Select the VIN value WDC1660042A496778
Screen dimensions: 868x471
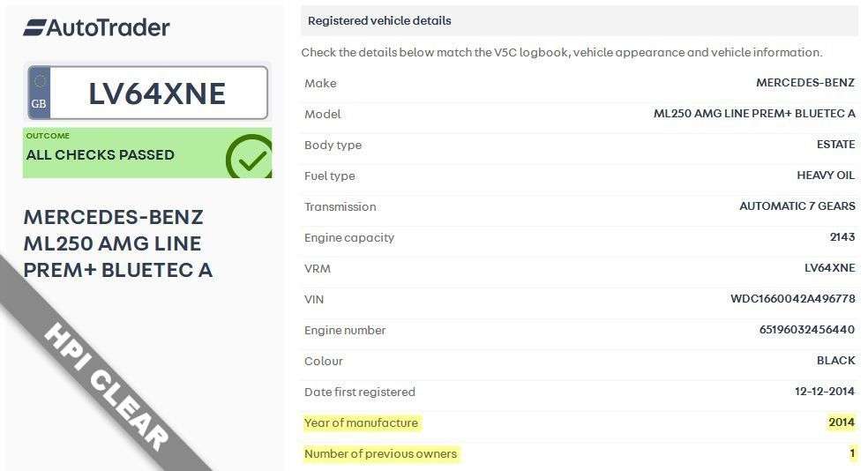tap(792, 299)
